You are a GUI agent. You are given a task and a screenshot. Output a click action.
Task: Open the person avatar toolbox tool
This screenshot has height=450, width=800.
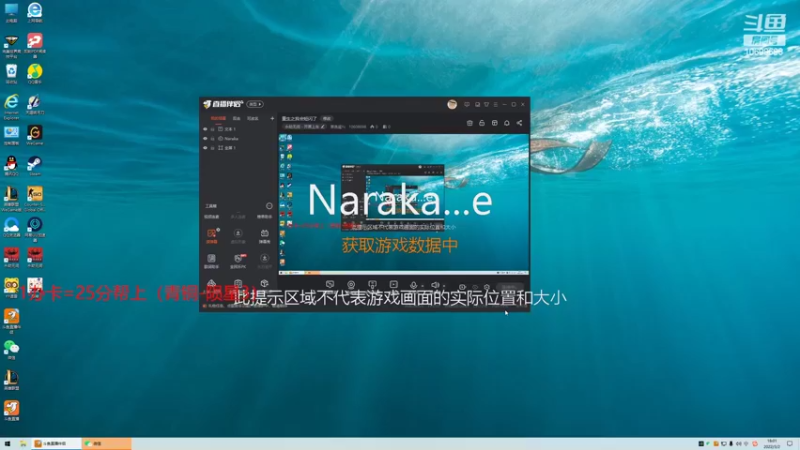tap(238, 236)
